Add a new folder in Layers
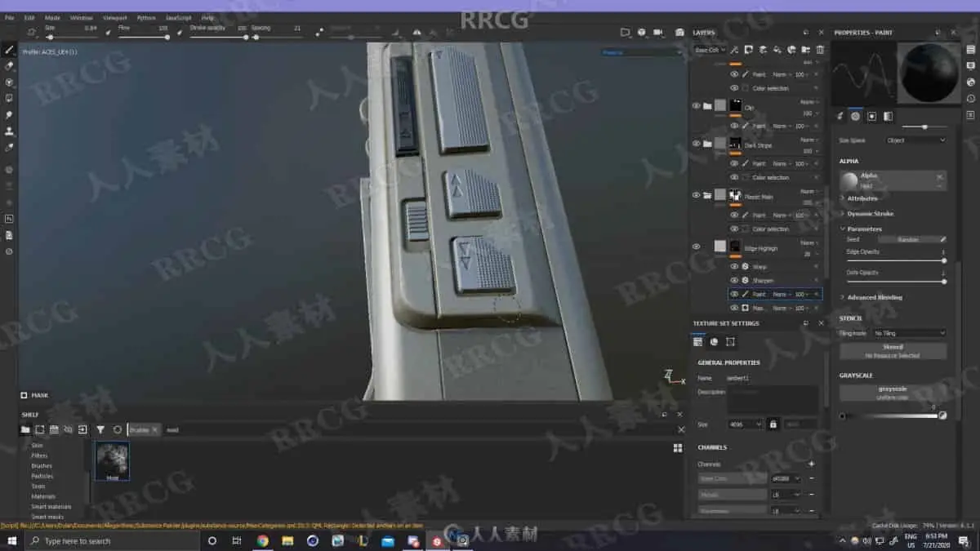The image size is (980, 551). pyautogui.click(x=806, y=50)
